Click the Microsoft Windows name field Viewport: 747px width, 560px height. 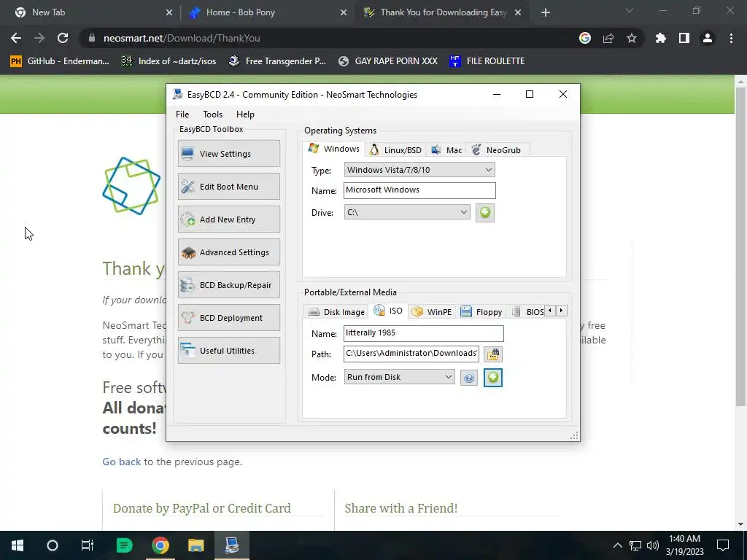tap(419, 190)
